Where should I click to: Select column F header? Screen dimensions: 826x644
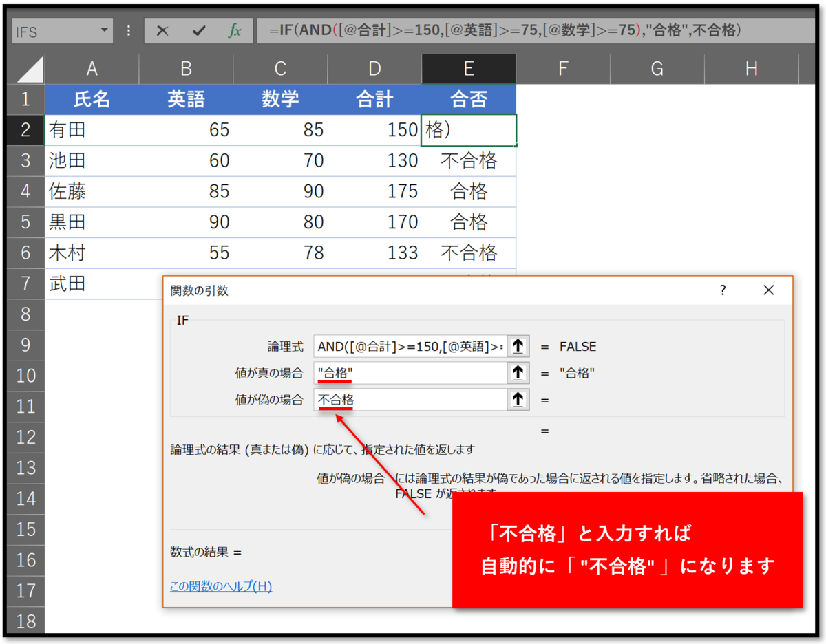(562, 68)
